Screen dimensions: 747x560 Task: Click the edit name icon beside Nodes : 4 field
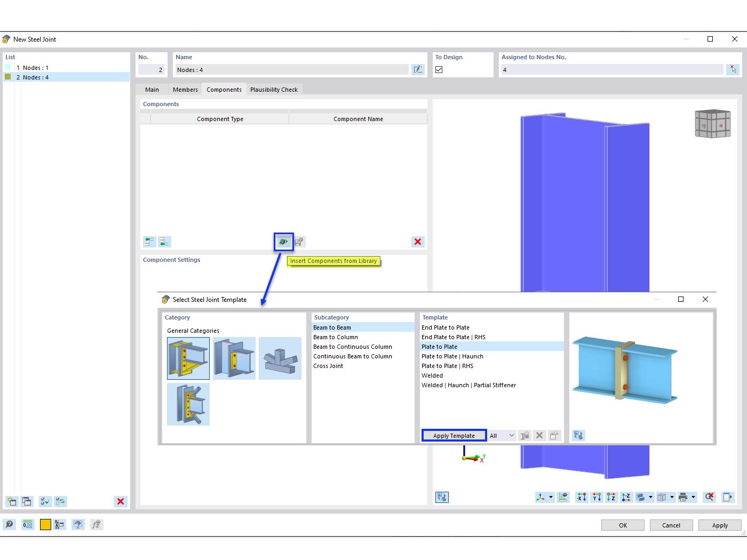[418, 69]
